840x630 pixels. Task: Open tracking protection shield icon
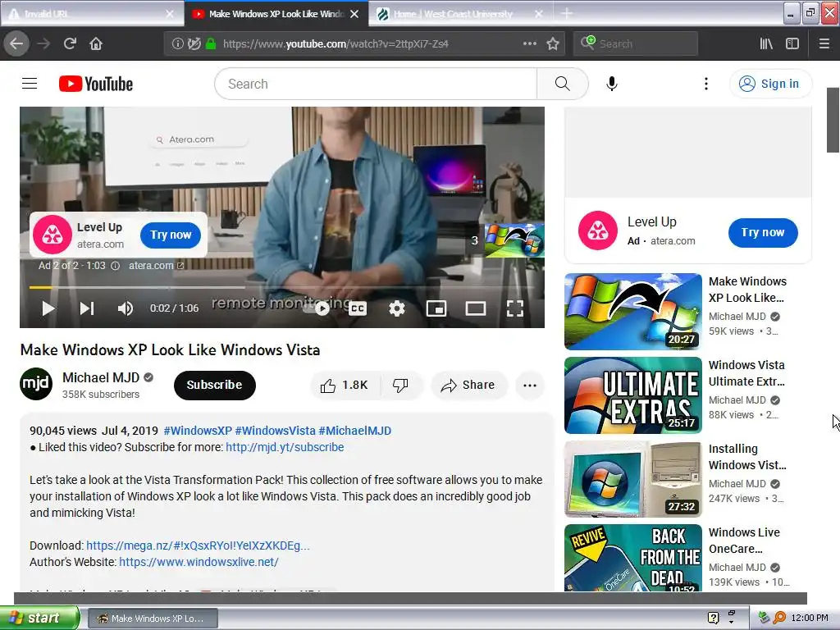194,44
